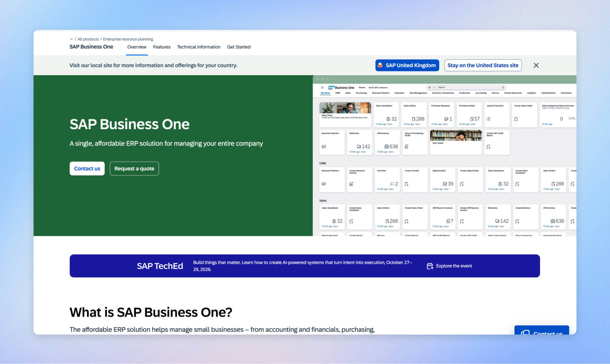Click the truck icon showing 142 in the Sales section
610x364 pixels.
coord(497,221)
